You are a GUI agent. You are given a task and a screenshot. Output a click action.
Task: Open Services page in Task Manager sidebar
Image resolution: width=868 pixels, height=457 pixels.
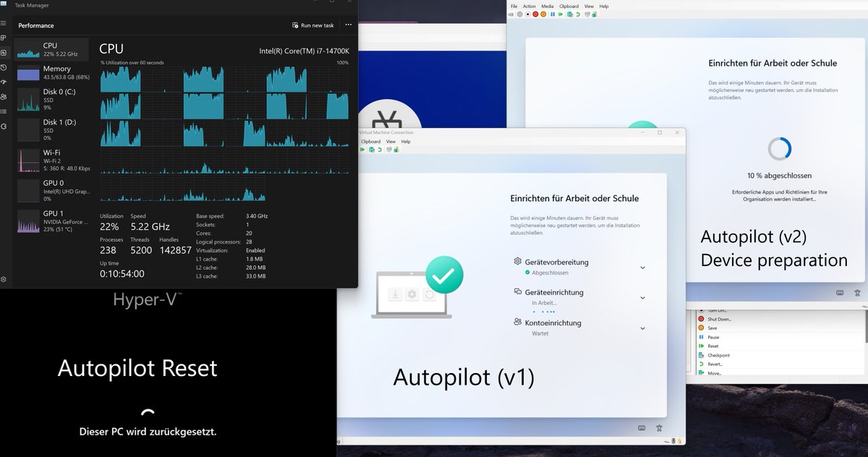[4, 126]
